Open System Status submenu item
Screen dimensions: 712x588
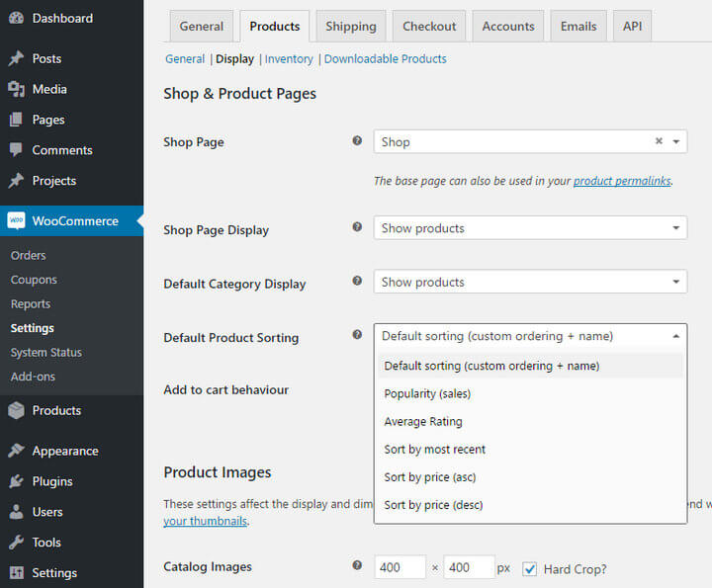coord(45,353)
